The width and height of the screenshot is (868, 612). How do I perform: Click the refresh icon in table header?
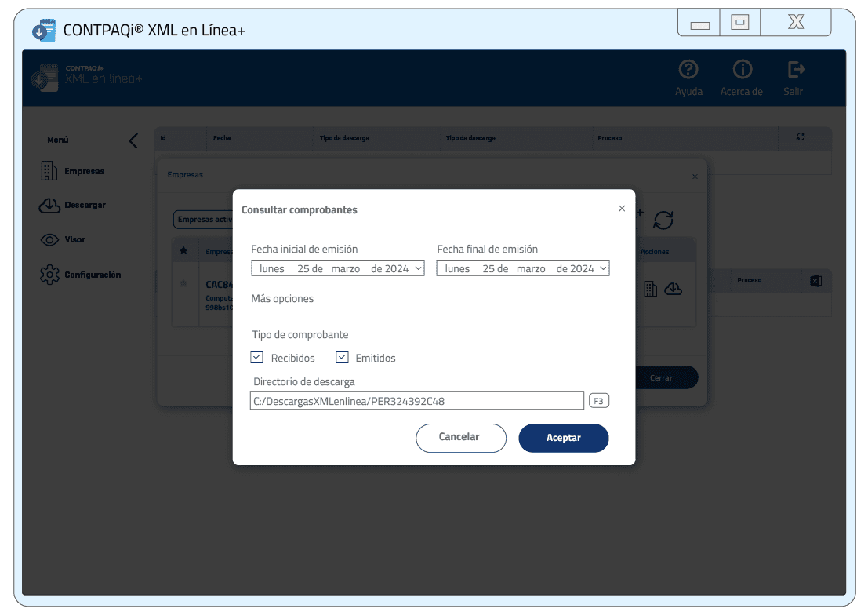801,137
